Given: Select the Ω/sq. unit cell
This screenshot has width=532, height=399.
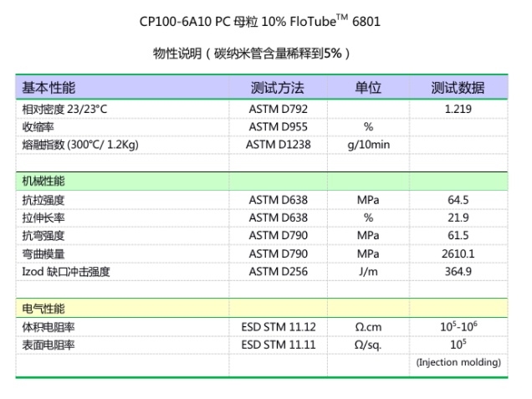Looking at the screenshot, I should point(368,345).
